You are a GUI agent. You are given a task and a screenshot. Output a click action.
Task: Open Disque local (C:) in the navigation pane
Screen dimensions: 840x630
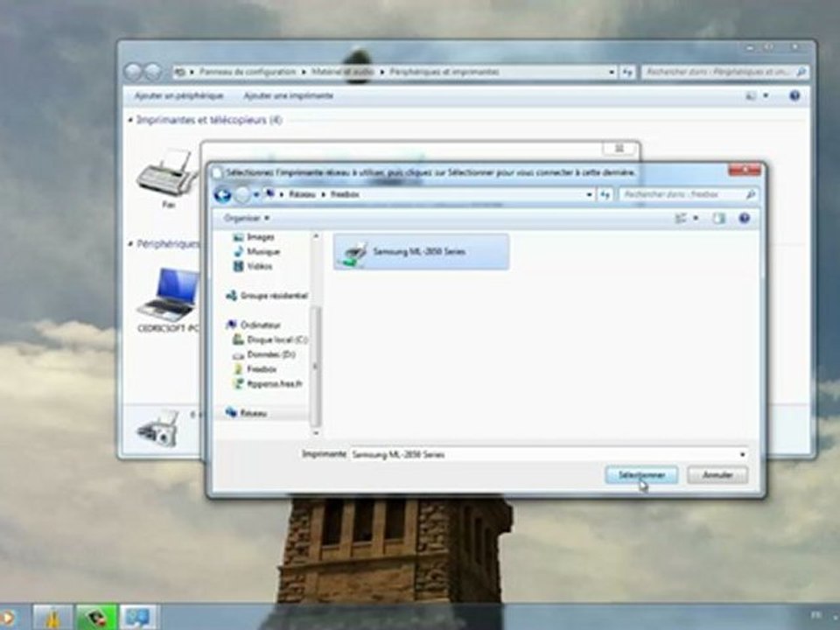(270, 339)
